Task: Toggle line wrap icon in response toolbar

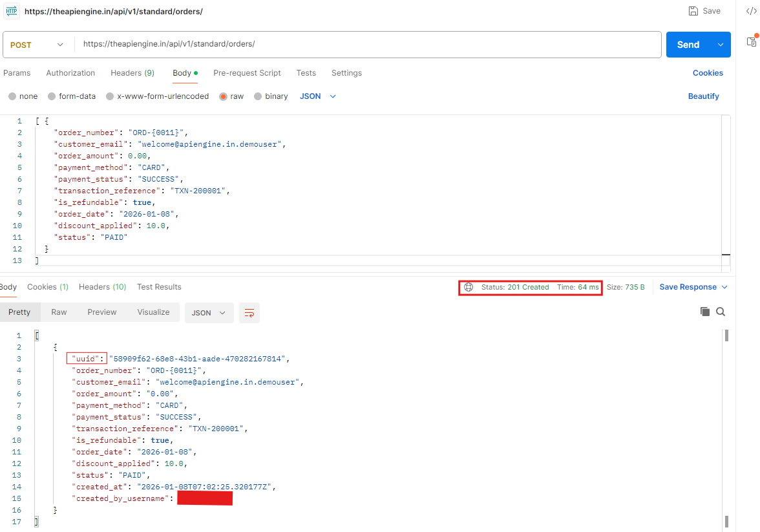Action: coord(249,313)
